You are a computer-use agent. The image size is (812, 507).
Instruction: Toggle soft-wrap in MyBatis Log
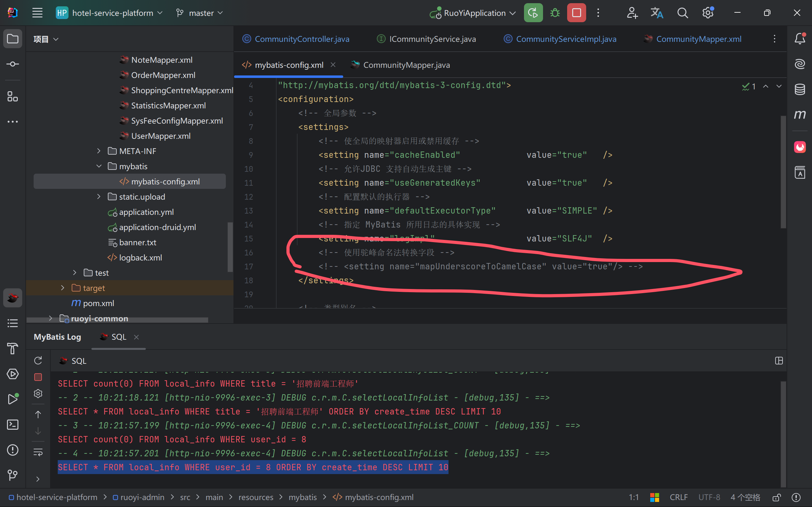tap(38, 452)
